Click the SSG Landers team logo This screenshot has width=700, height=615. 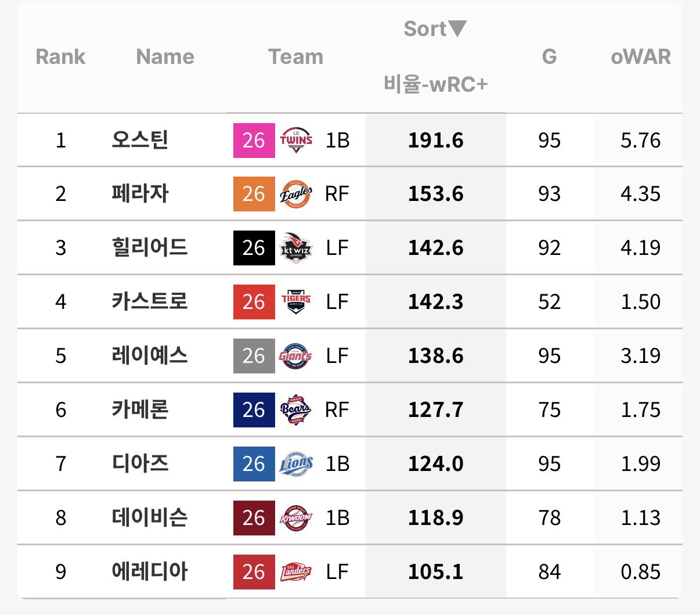point(296,571)
